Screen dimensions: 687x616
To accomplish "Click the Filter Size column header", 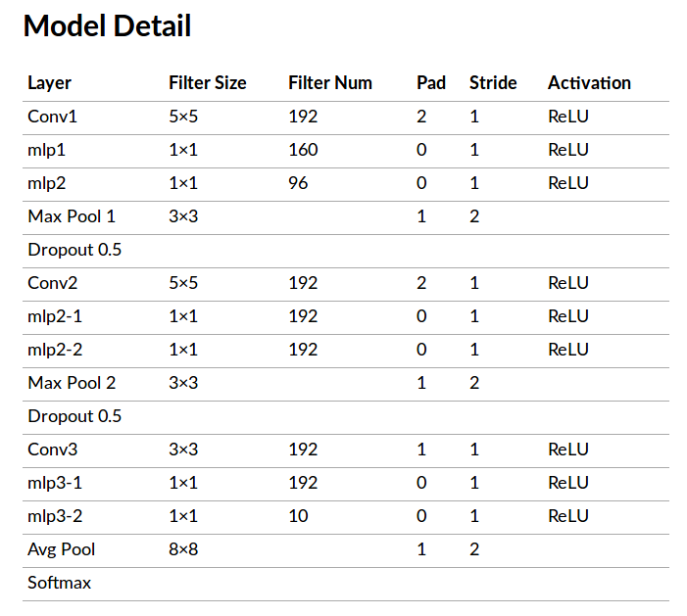I will (x=208, y=83).
